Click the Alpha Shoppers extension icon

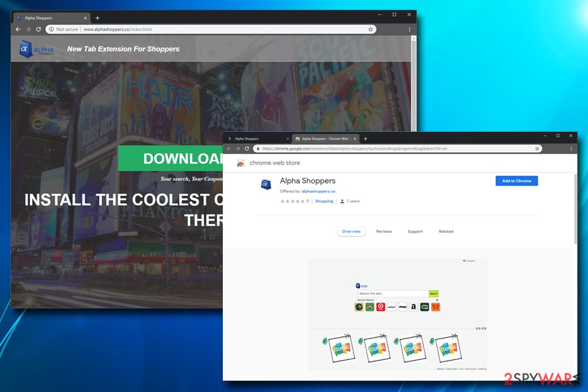pos(266,184)
